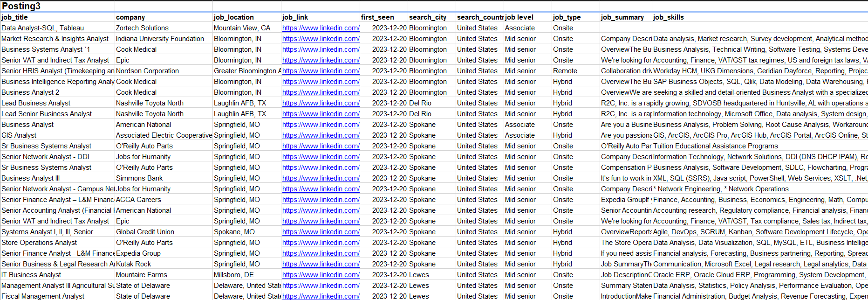Screen dimensions: 868x300
Task: Follow the Fiscal Management Analyst job link
Action: pos(321,296)
